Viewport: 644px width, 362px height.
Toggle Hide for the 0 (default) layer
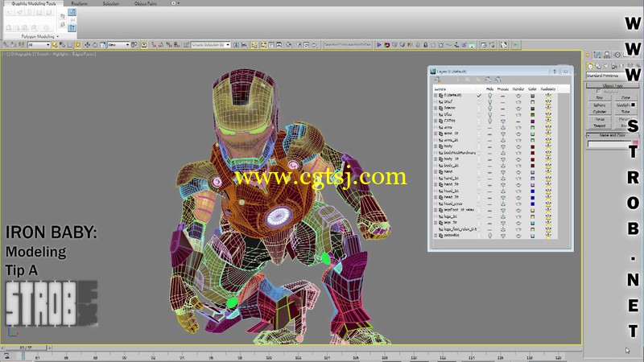489,95
